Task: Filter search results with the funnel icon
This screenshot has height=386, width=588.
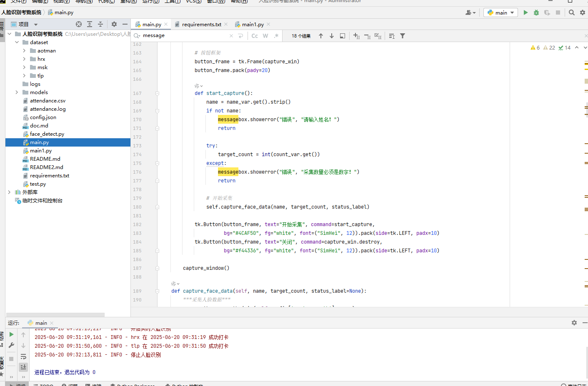Action: 402,35
